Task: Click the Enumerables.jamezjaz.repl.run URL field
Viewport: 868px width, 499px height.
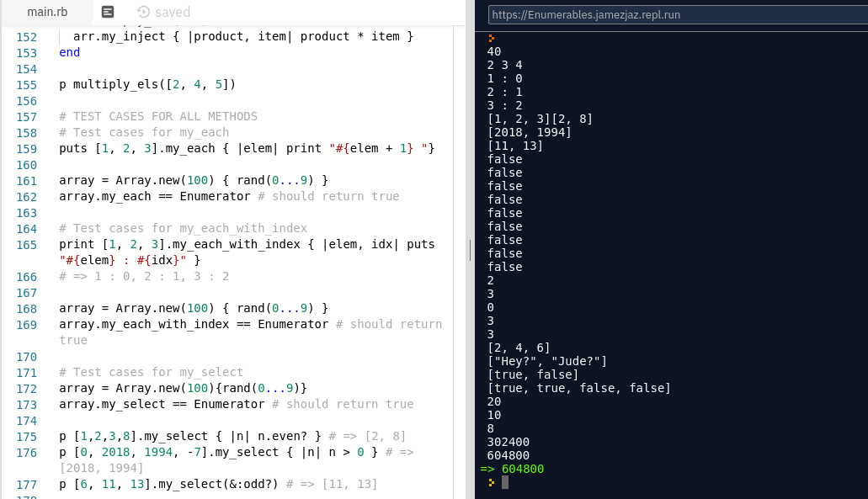Action: point(678,15)
